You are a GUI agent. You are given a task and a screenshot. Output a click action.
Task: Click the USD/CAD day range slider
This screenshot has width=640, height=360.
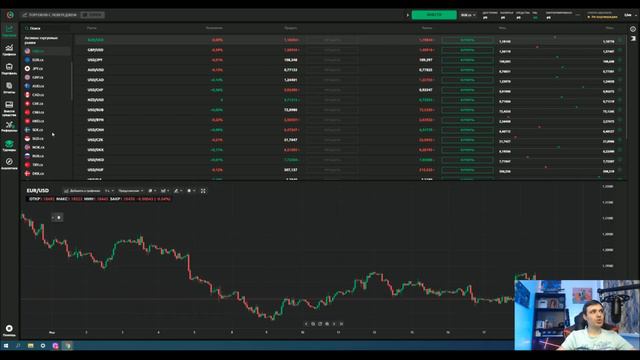pyautogui.click(x=556, y=80)
